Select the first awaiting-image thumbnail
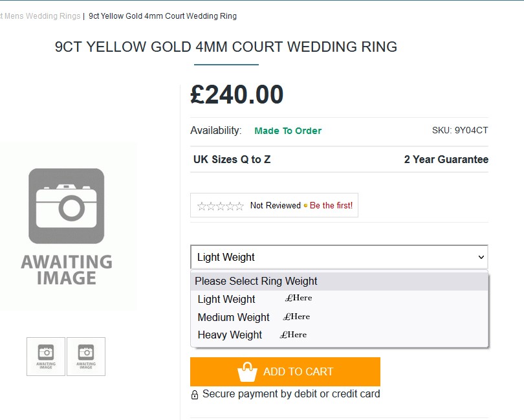The width and height of the screenshot is (524, 420). pyautogui.click(x=46, y=356)
